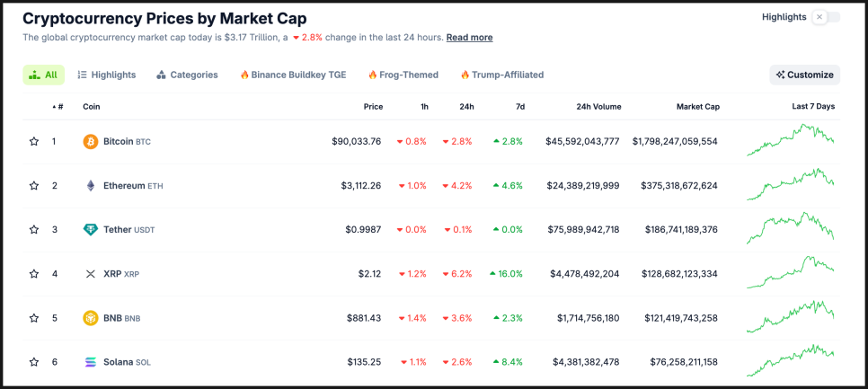This screenshot has width=868, height=389.
Task: Sort coins by Market Cap header
Action: (x=697, y=107)
